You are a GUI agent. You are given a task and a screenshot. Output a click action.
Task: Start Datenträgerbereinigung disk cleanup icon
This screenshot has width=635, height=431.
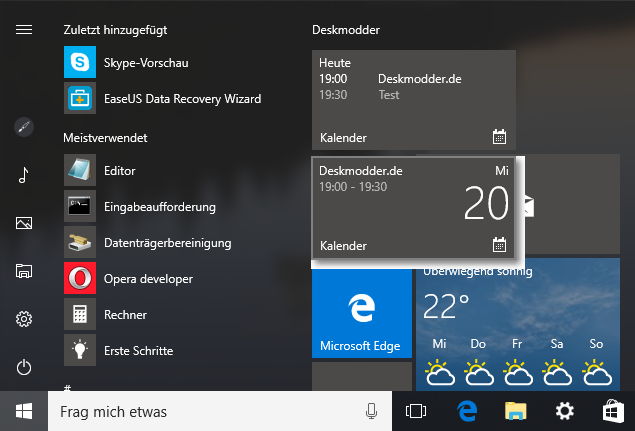coord(80,242)
